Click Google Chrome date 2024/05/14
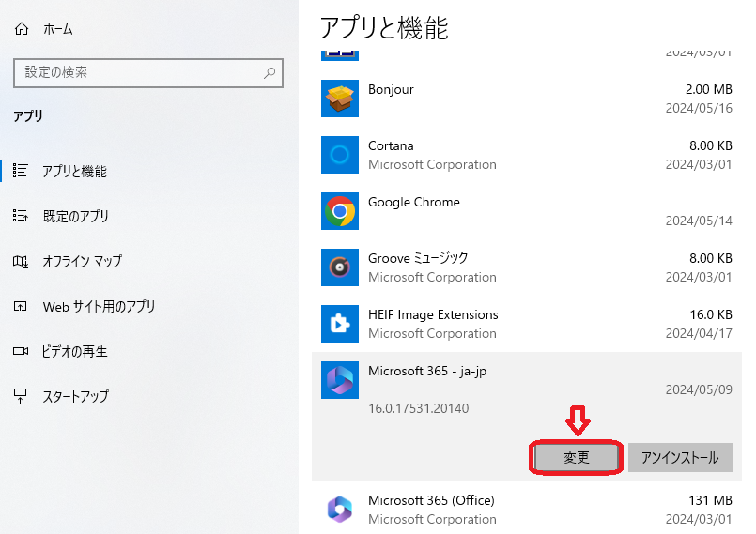 pyautogui.click(x=699, y=221)
